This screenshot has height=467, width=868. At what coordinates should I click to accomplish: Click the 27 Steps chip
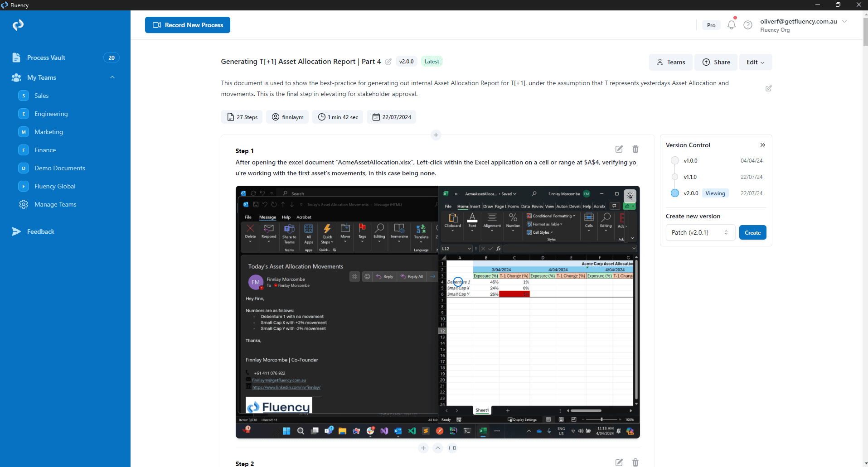pyautogui.click(x=242, y=117)
